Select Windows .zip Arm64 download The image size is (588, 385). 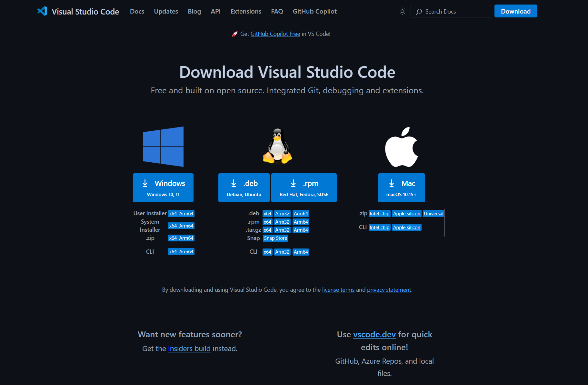tap(186, 238)
